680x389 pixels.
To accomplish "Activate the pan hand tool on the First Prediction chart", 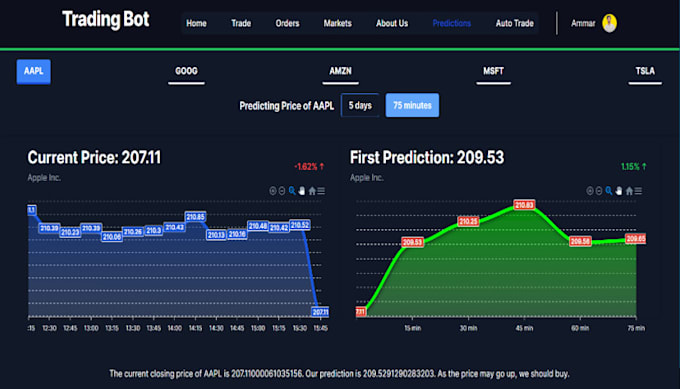I will pyautogui.click(x=619, y=191).
